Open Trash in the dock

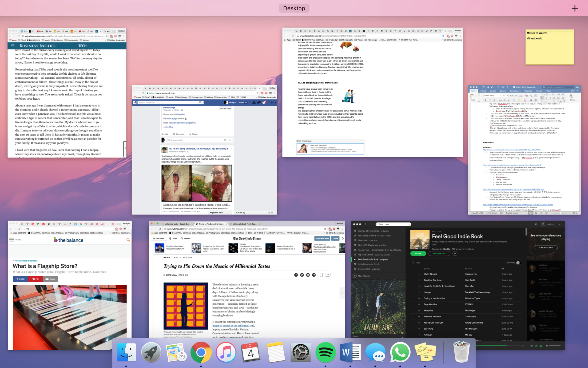tap(461, 352)
